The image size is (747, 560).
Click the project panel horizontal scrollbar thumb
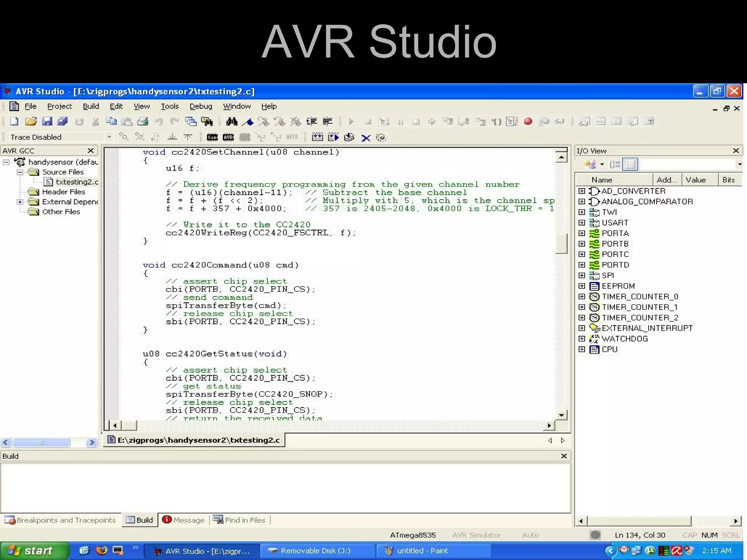41,442
